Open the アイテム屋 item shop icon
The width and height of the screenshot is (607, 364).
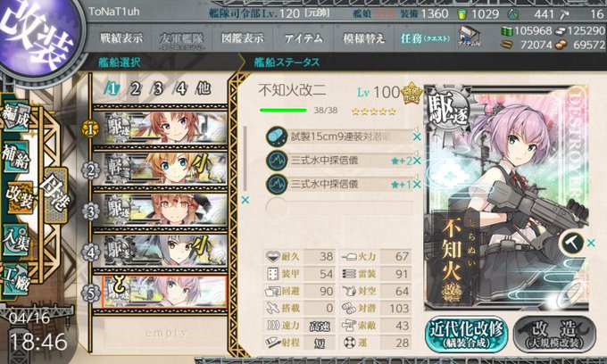(x=469, y=37)
